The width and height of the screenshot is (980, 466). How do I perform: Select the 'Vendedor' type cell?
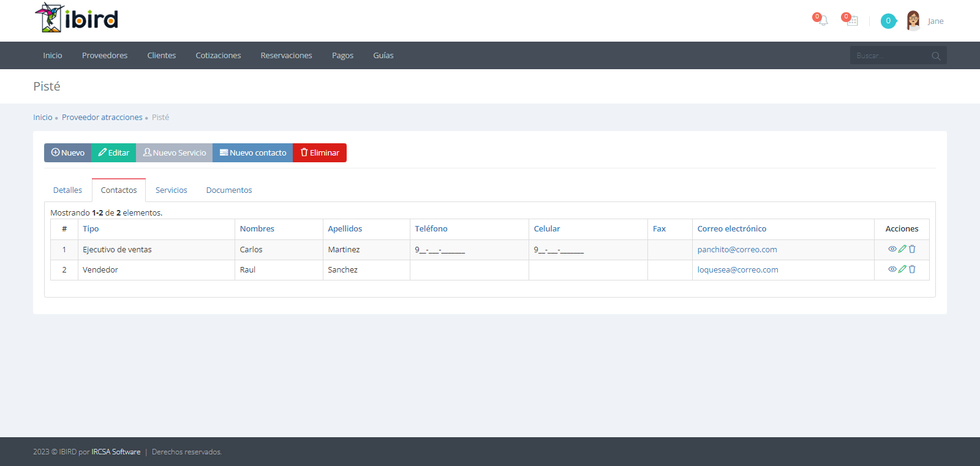(156, 270)
